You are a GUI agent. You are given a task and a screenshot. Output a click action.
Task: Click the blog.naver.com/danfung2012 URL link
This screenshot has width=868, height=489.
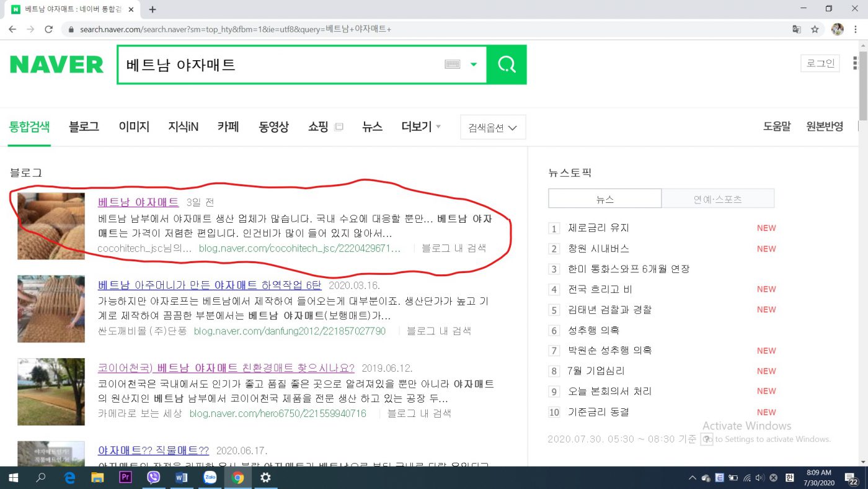point(290,331)
